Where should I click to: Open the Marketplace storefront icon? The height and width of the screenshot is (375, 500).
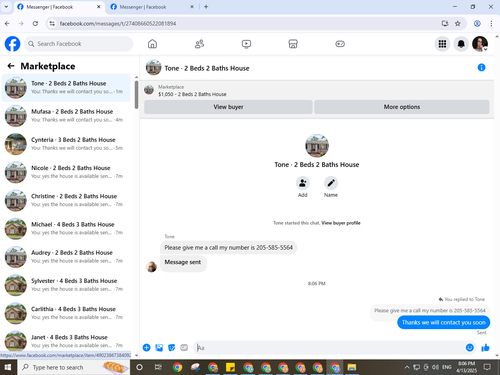pyautogui.click(x=293, y=44)
